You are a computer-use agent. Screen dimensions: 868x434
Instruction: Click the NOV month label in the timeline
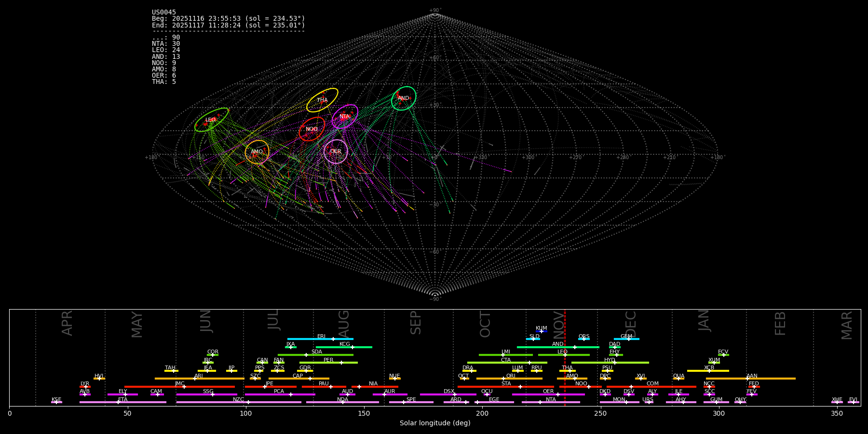click(558, 324)
